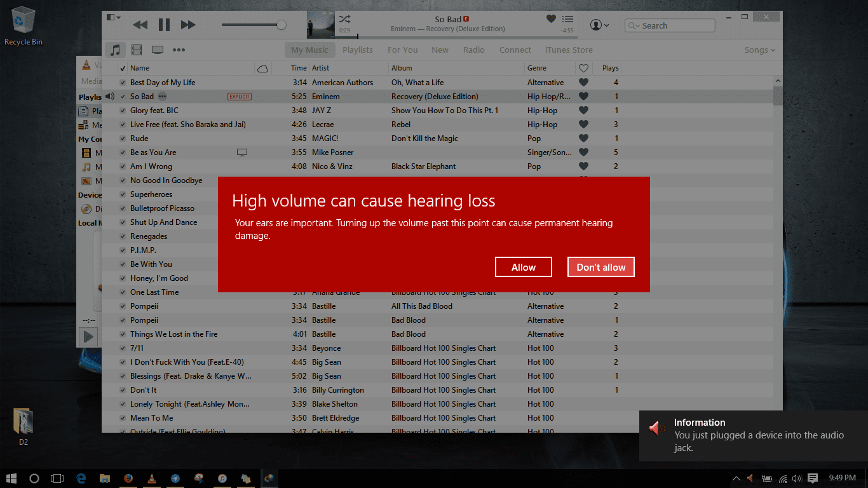The width and height of the screenshot is (868, 488).
Task: Pause the currently playing song
Action: tap(164, 25)
